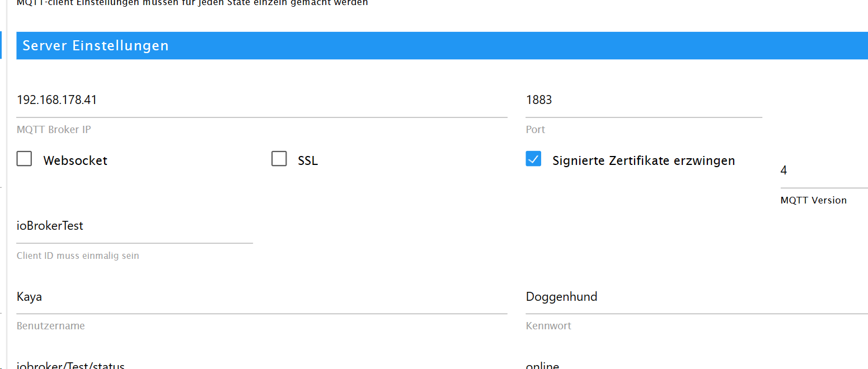Click the Server Einstellungen blue header
The height and width of the screenshot is (369, 868).
(x=442, y=46)
